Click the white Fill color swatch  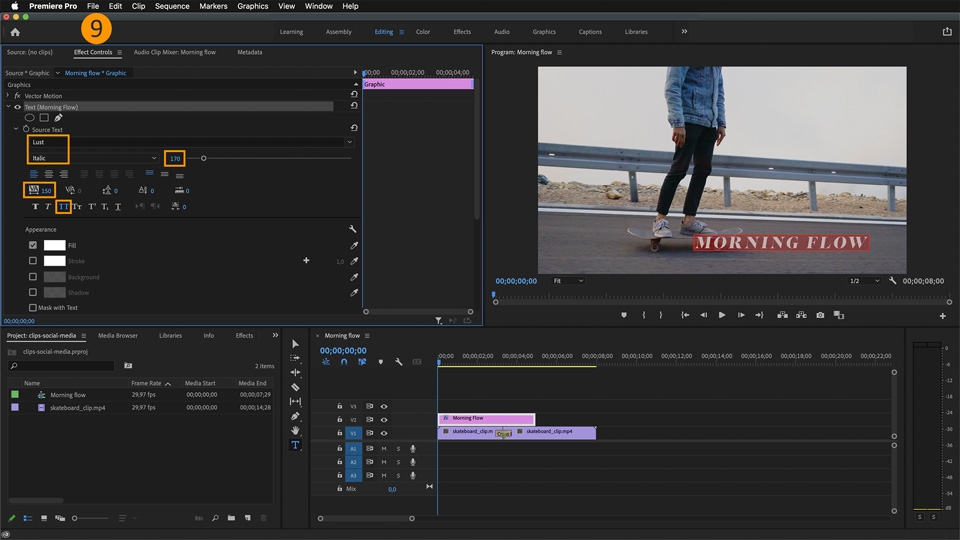(x=54, y=245)
